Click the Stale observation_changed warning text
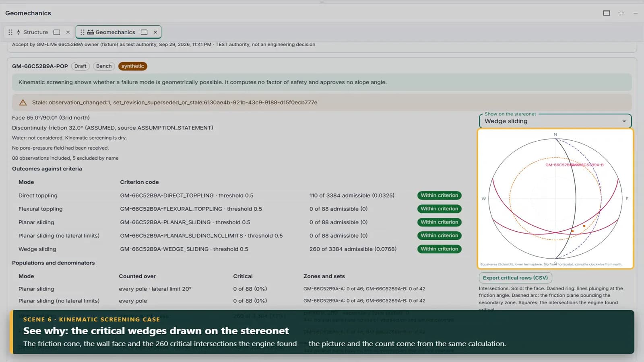The image size is (644, 362). 175,103
